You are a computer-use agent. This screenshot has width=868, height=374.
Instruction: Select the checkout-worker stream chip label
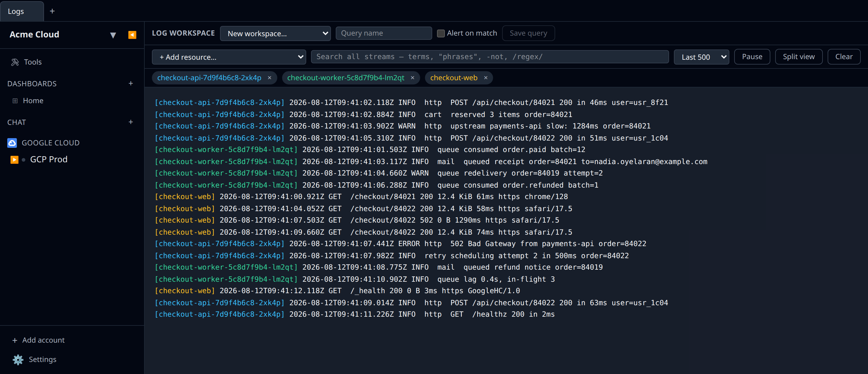point(345,78)
